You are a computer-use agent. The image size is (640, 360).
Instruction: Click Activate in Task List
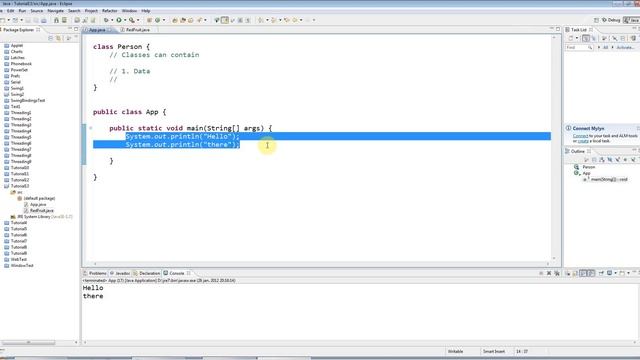coord(624,47)
